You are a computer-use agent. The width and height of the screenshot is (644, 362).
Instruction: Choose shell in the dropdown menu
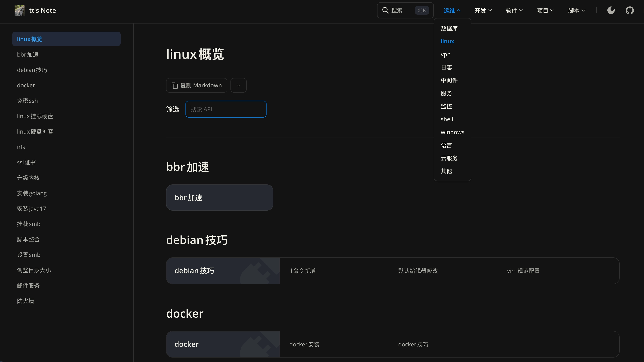point(447,119)
